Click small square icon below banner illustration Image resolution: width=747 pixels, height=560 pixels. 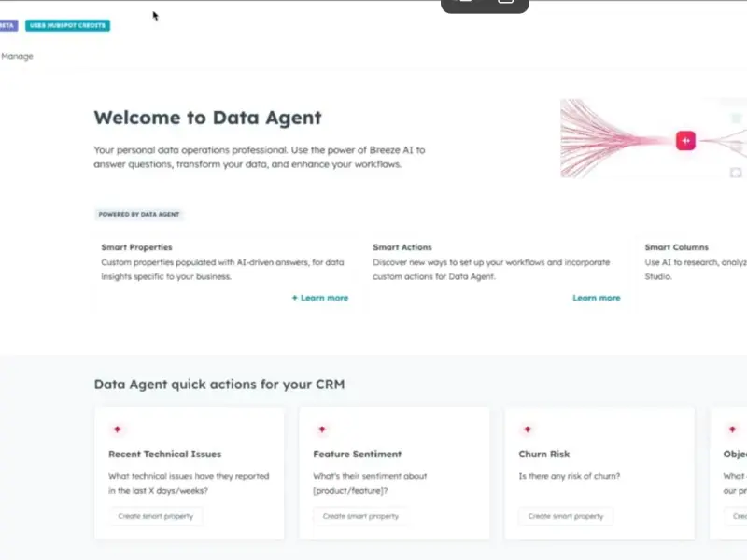pos(736,173)
